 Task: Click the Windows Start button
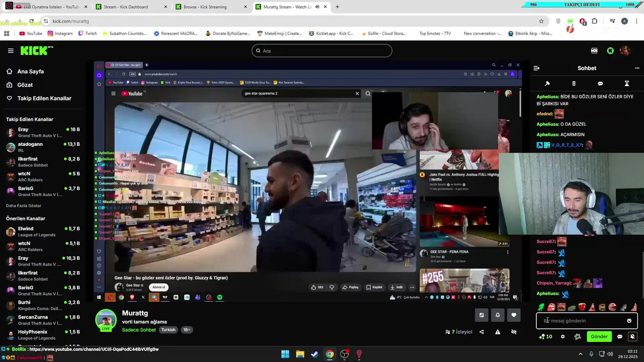coord(285,354)
